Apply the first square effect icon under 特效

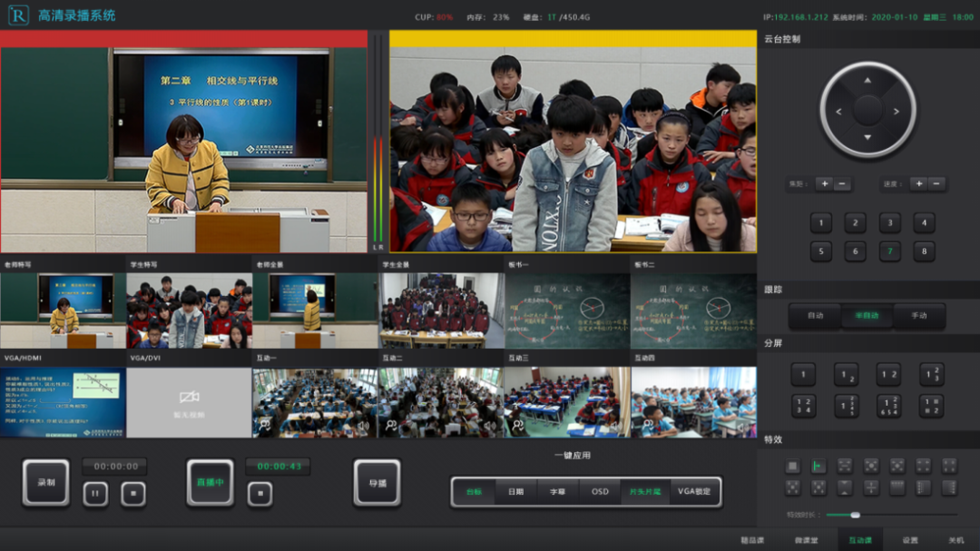[792, 466]
